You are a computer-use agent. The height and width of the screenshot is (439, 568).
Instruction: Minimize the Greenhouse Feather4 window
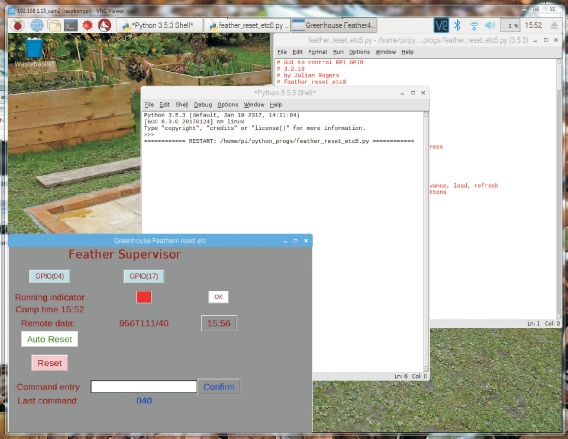click(x=285, y=241)
